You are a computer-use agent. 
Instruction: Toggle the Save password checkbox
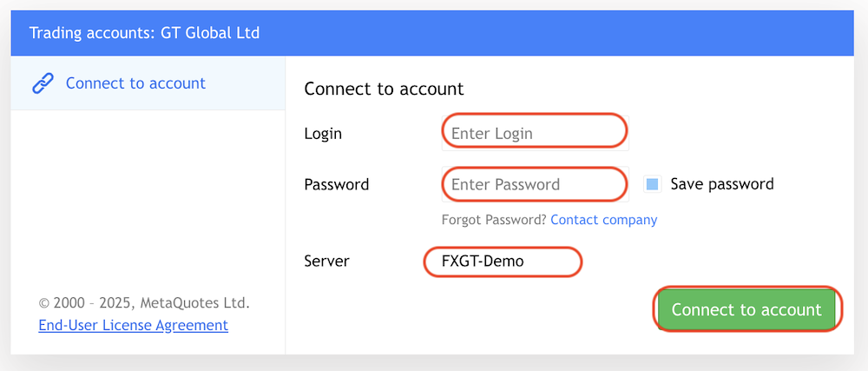point(653,184)
